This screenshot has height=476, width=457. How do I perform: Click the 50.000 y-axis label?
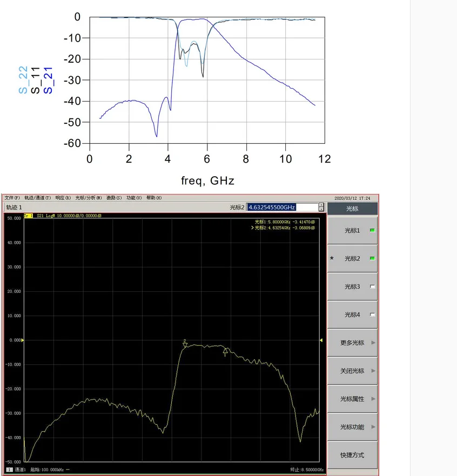[14, 218]
